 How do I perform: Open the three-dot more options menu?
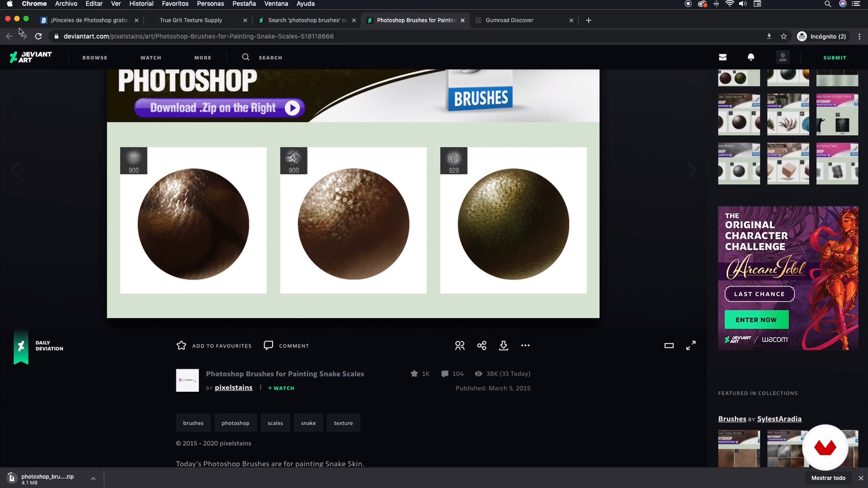click(525, 346)
